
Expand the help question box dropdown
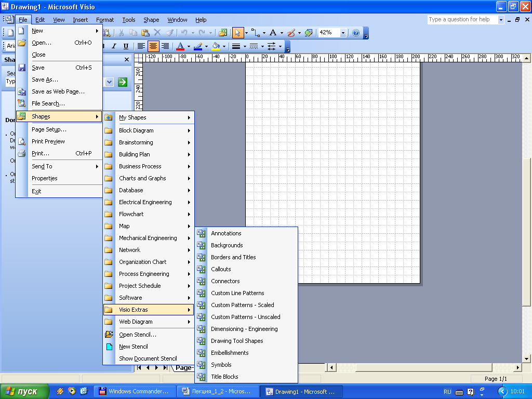(x=501, y=20)
